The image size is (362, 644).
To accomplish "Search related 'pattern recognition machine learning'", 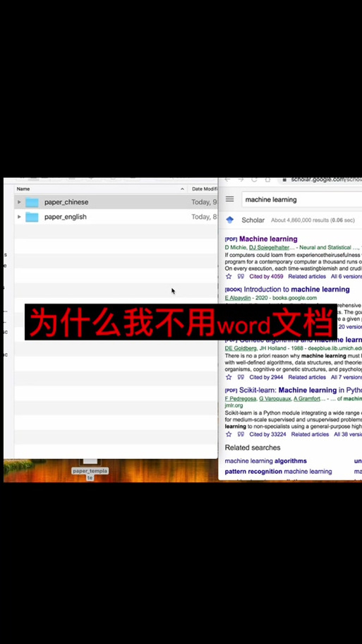I will point(278,472).
